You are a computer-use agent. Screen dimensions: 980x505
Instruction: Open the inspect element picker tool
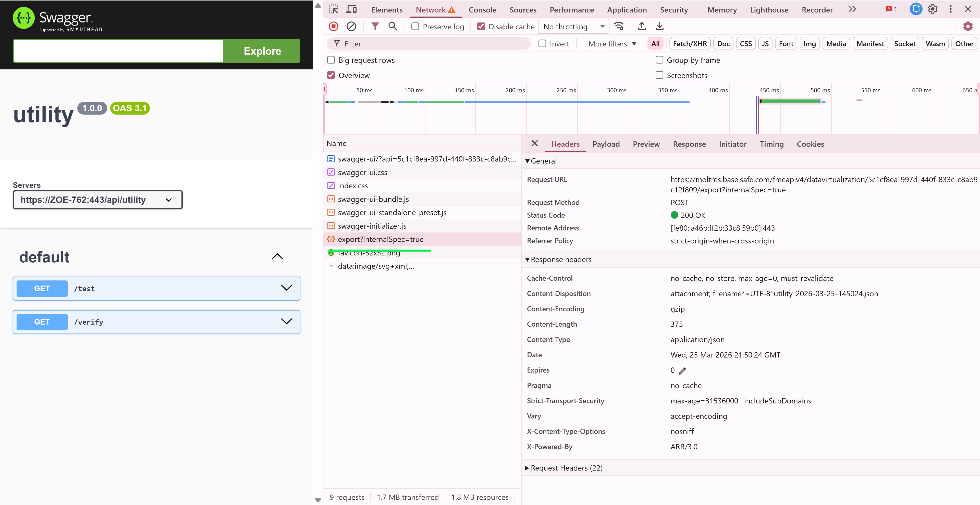[334, 9]
